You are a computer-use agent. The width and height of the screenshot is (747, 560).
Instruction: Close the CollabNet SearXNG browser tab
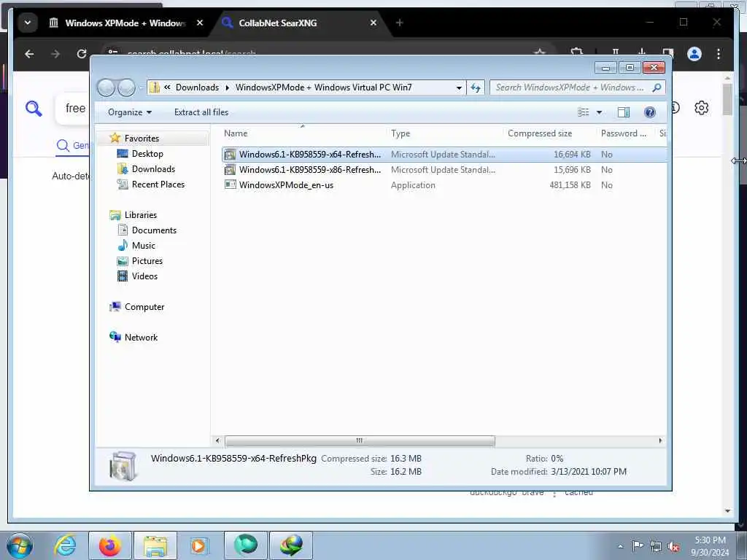click(373, 23)
